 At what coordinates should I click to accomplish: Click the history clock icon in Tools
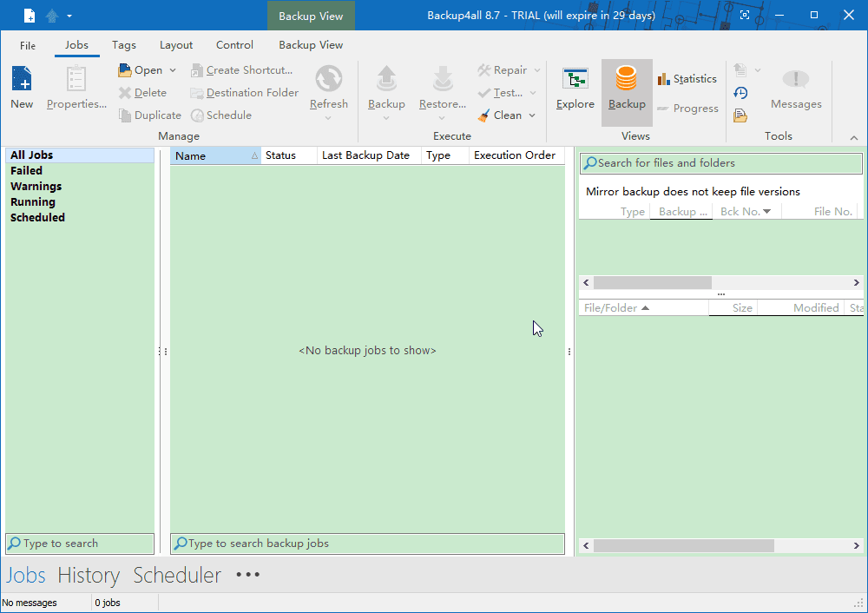click(x=740, y=93)
